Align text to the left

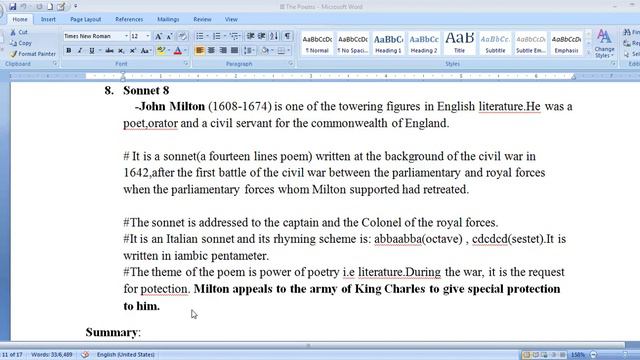(x=200, y=51)
